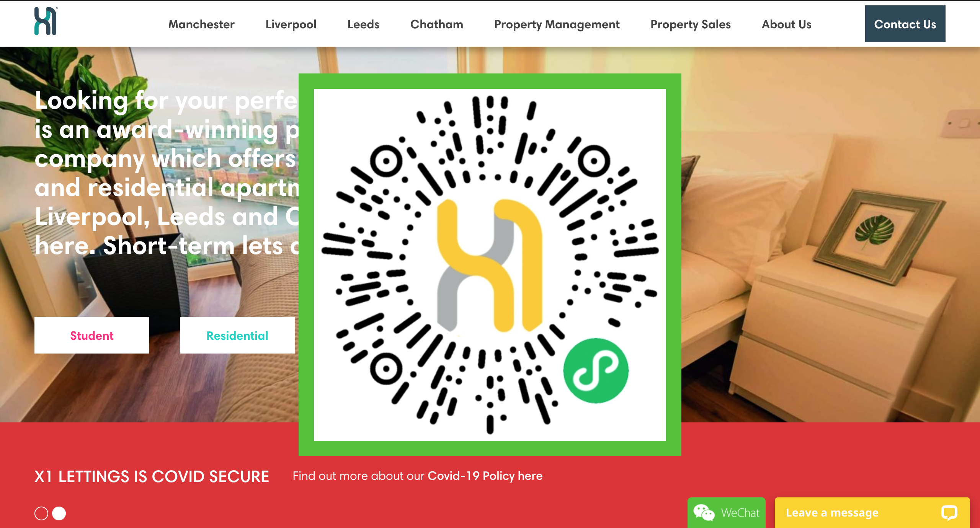Choose the Residential button
The image size is (980, 528).
237,335
